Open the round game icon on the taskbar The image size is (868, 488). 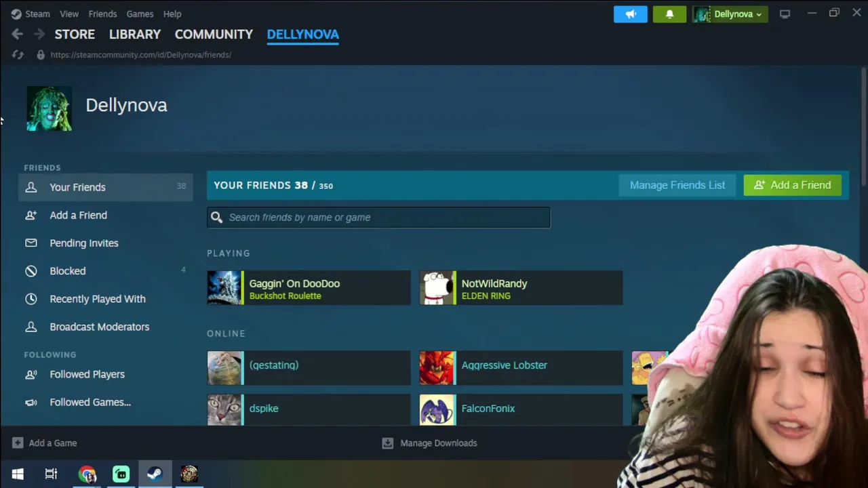click(189, 474)
